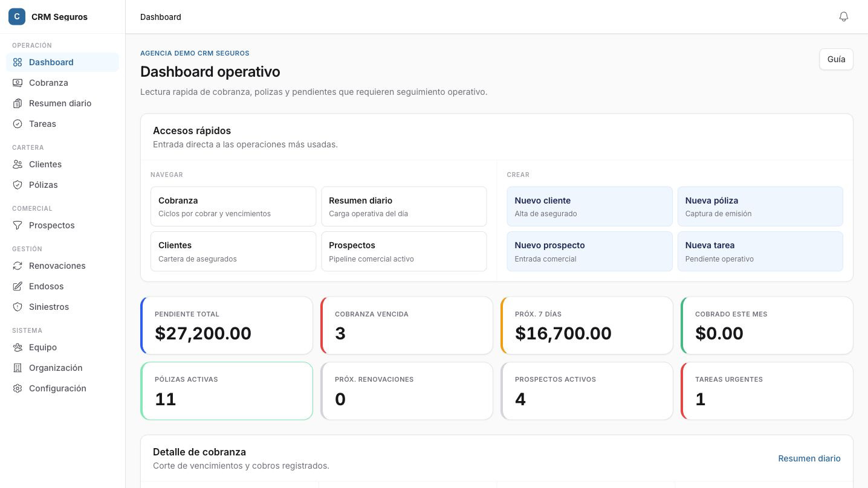Click the CRM Seguros logo badge
The image size is (868, 488).
pyautogui.click(x=17, y=17)
